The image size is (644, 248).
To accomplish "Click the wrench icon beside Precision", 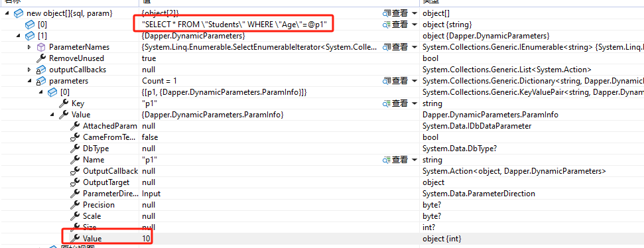I will click(x=75, y=205).
